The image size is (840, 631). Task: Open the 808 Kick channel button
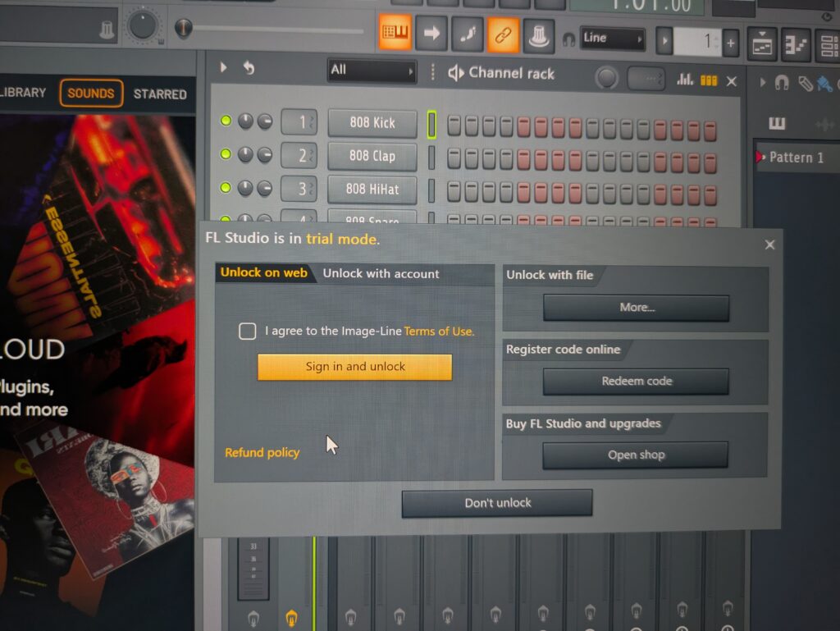pos(372,122)
